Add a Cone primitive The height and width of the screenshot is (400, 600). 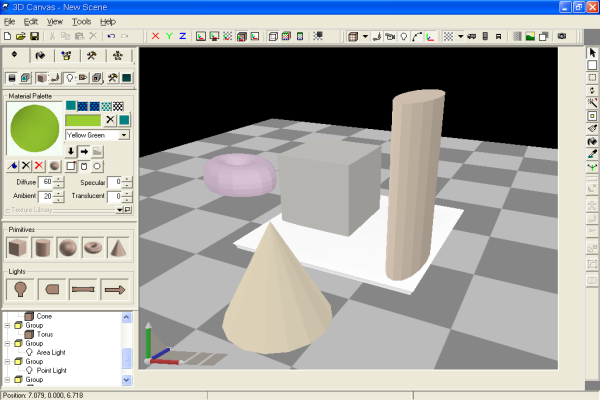[x=118, y=248]
